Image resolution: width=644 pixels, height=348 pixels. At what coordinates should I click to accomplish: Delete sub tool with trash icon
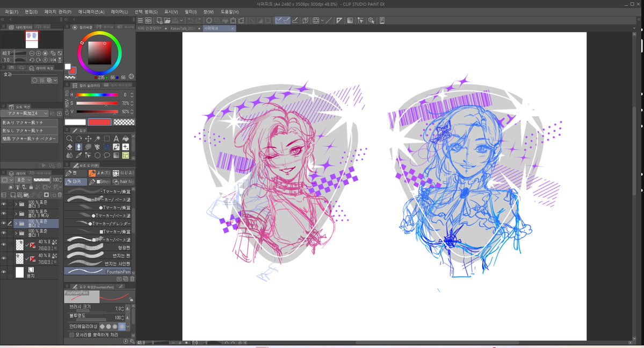pyautogui.click(x=132, y=279)
